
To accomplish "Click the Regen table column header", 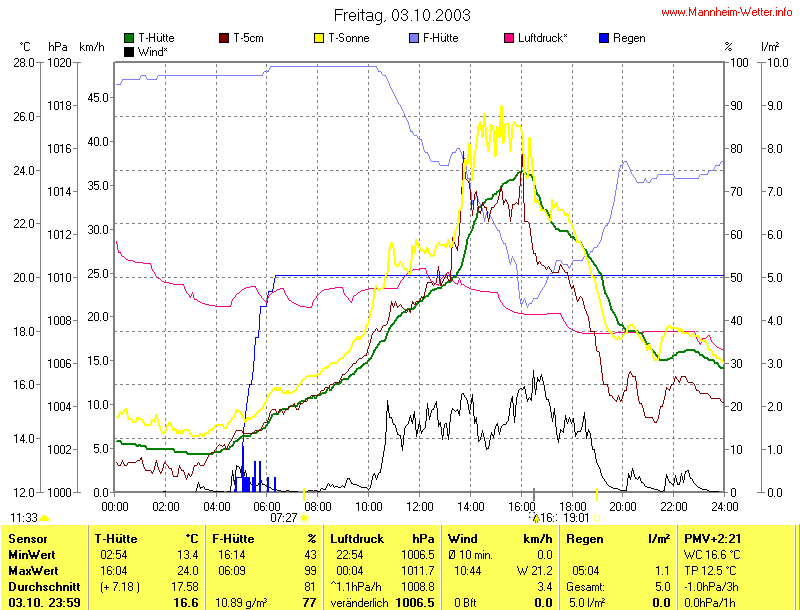I will (585, 539).
